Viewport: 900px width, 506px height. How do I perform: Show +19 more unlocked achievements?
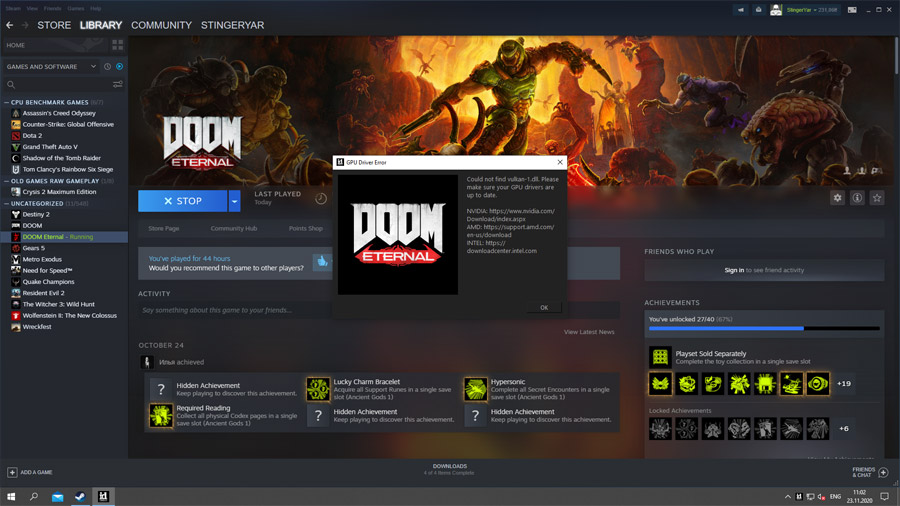click(844, 384)
